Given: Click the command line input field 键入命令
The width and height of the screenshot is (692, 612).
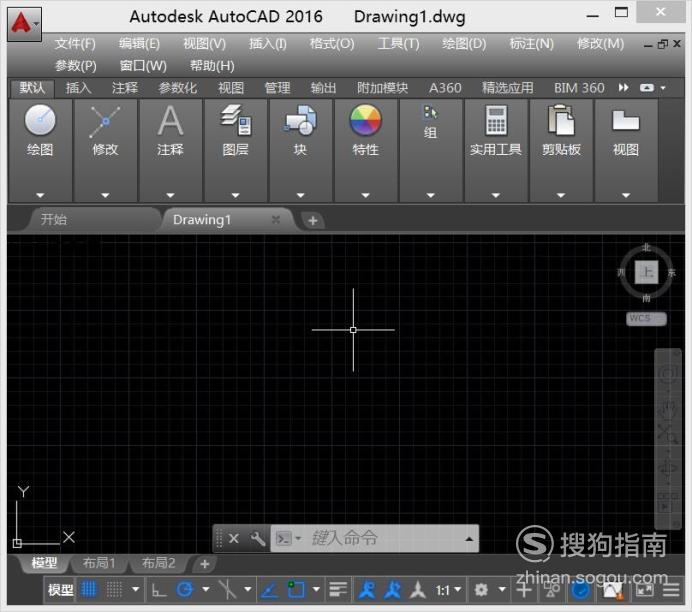Looking at the screenshot, I should 374,538.
